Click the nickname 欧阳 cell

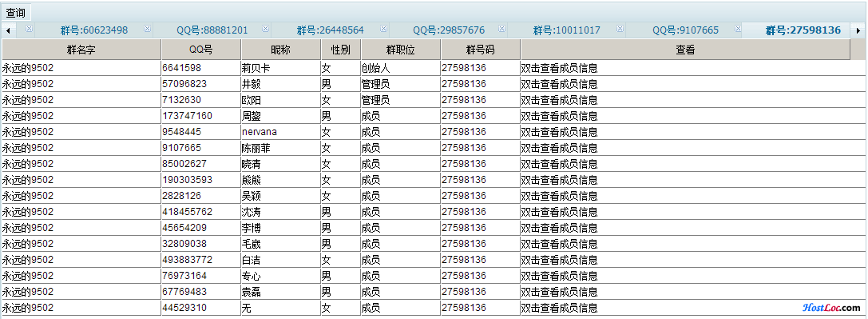280,100
